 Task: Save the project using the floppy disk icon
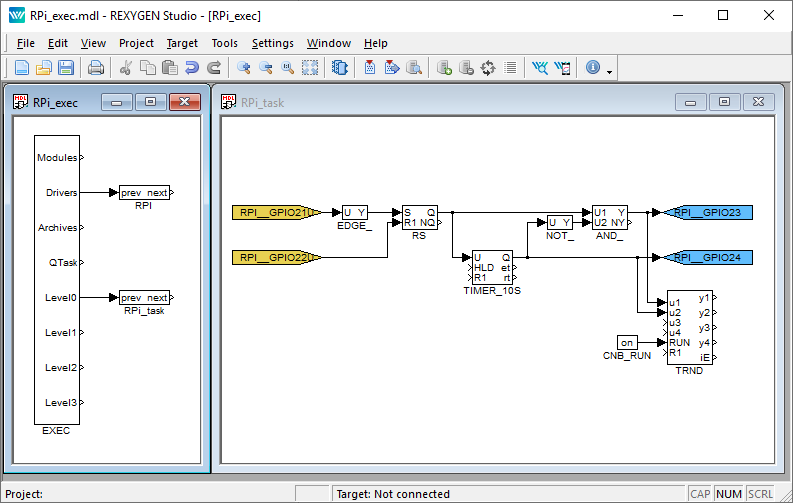click(66, 68)
